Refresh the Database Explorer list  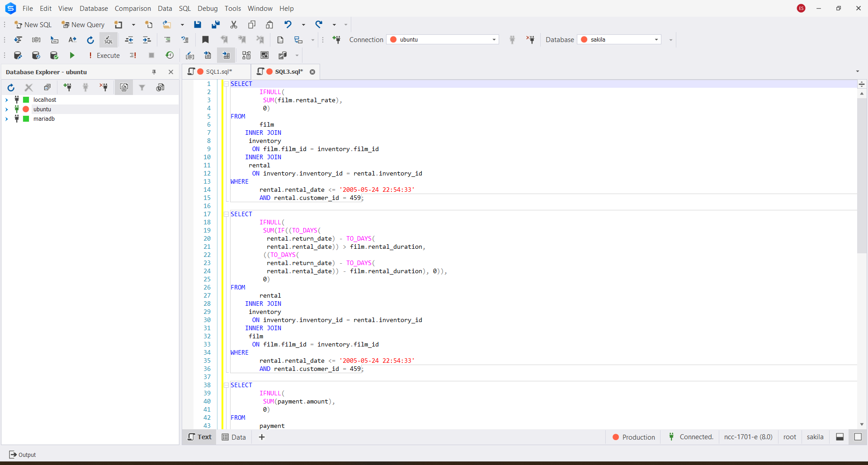[11, 87]
